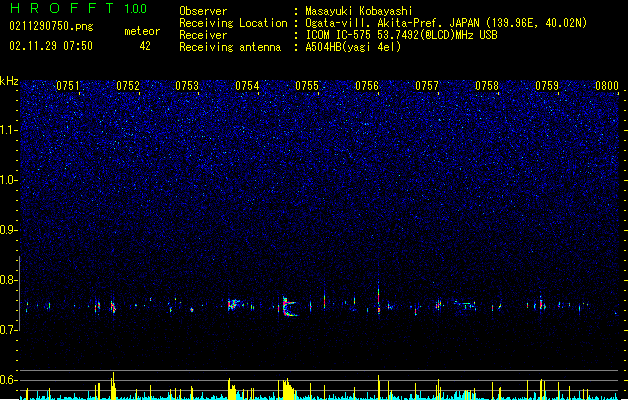Click the 0.7 kHz axis label
The height and width of the screenshot is (400, 629).
click(x=8, y=330)
